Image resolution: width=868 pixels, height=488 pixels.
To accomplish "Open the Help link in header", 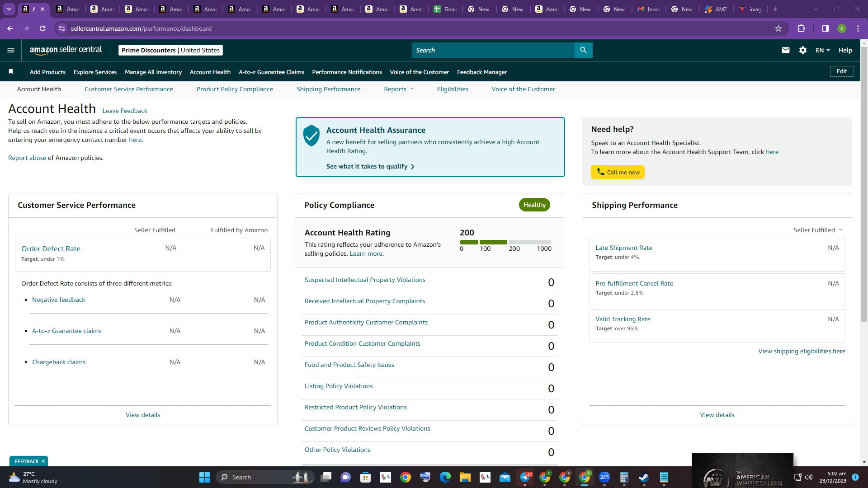I will [845, 50].
